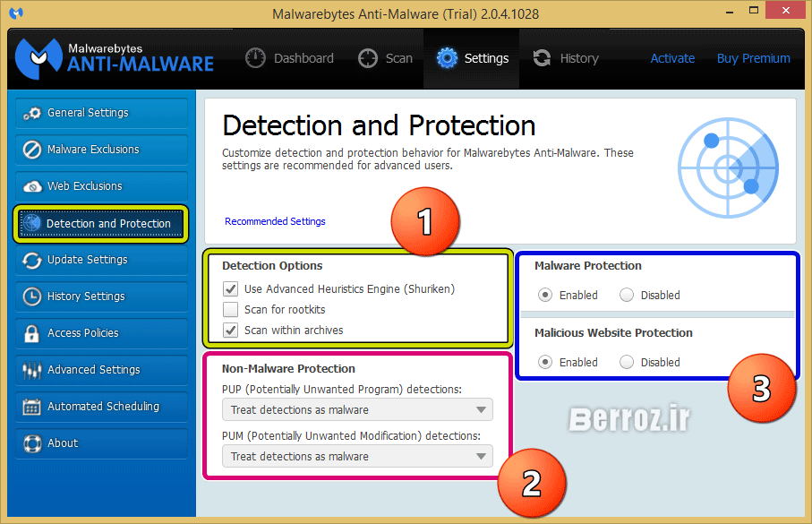The height and width of the screenshot is (524, 812).
Task: Click the About lifebuoy icon
Action: (x=32, y=443)
